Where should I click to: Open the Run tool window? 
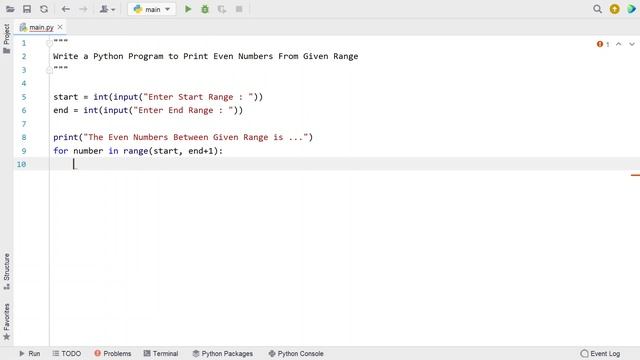tap(29, 353)
